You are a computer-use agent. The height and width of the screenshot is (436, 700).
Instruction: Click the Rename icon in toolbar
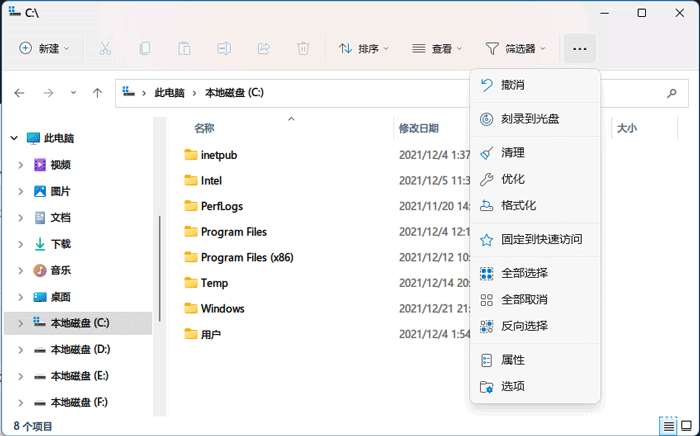click(224, 48)
